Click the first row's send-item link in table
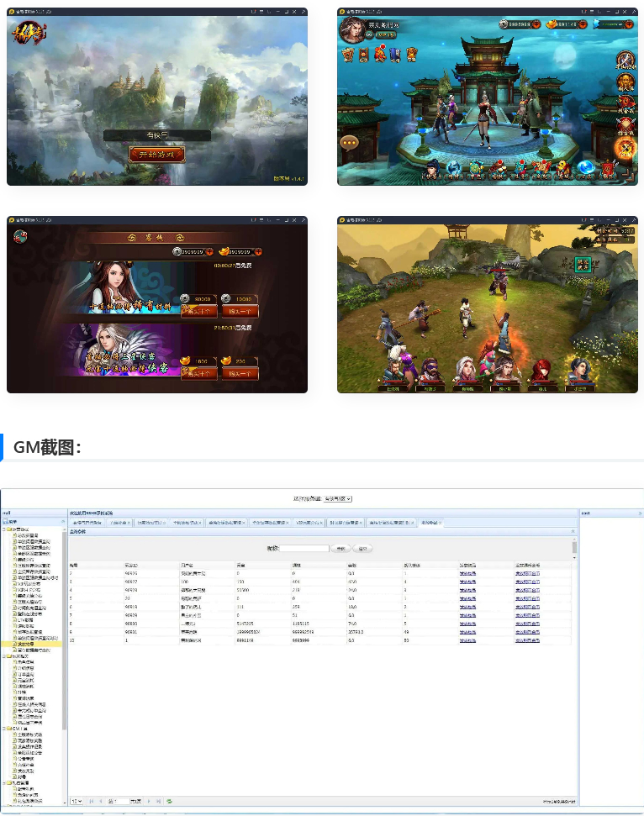 (468, 573)
